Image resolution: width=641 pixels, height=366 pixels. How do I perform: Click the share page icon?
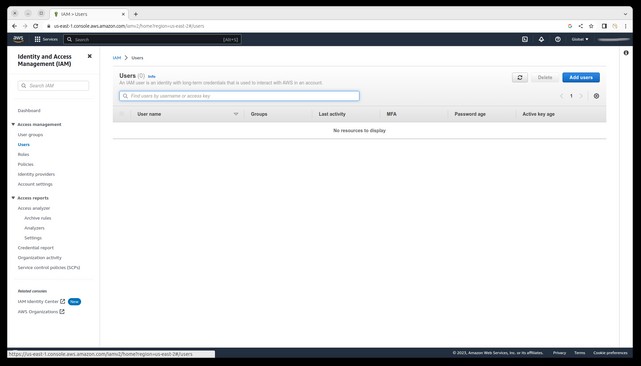[x=580, y=26]
